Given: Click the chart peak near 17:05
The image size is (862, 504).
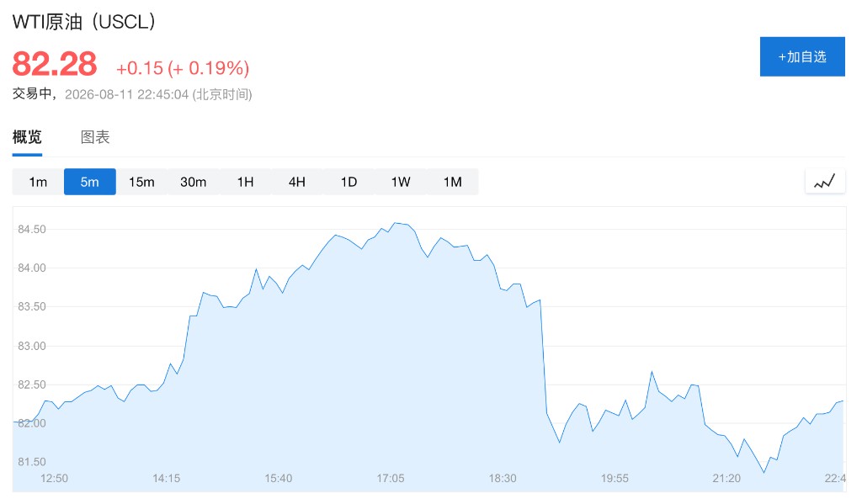Looking at the screenshot, I should coord(396,223).
